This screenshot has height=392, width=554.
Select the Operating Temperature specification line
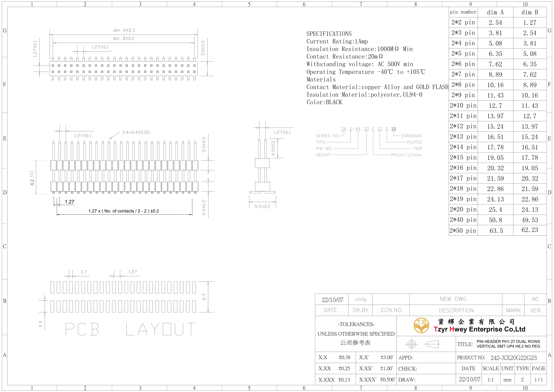pos(366,72)
